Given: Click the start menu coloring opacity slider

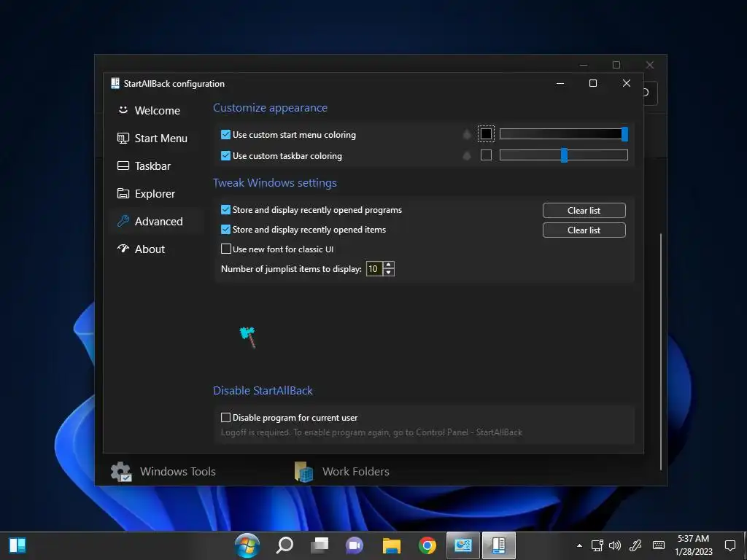Looking at the screenshot, I should [564, 134].
